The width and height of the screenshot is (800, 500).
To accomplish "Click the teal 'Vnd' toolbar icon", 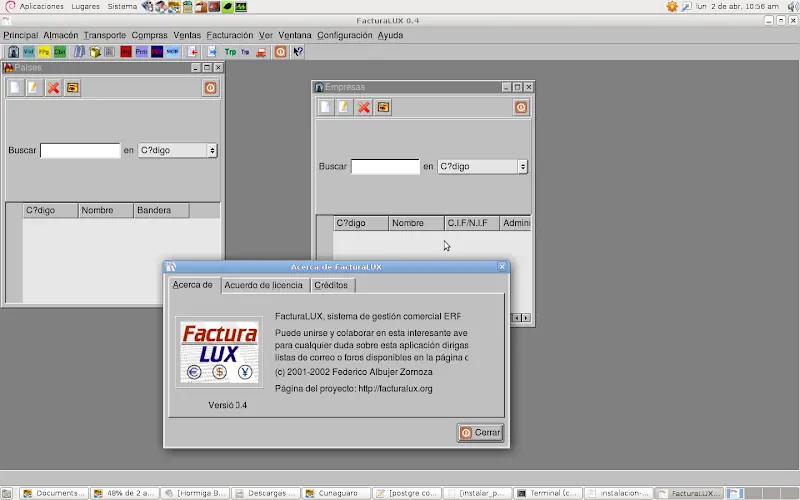I will pos(29,52).
